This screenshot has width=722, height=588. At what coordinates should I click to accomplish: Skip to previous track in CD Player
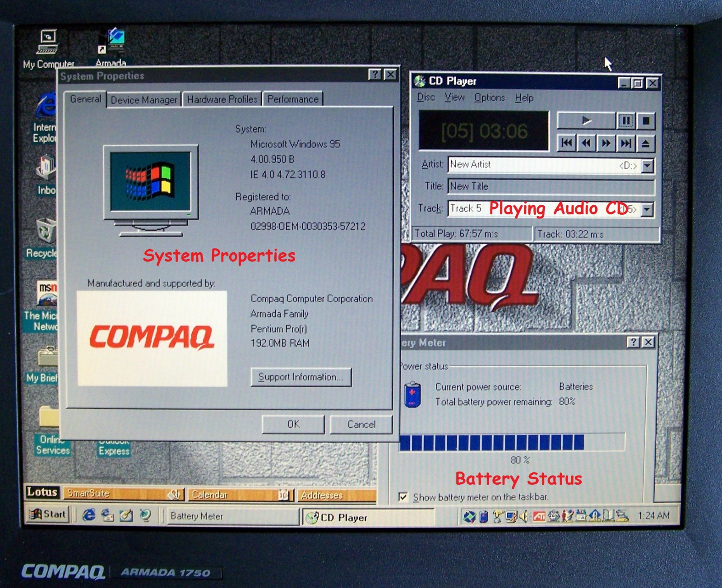pyautogui.click(x=566, y=143)
